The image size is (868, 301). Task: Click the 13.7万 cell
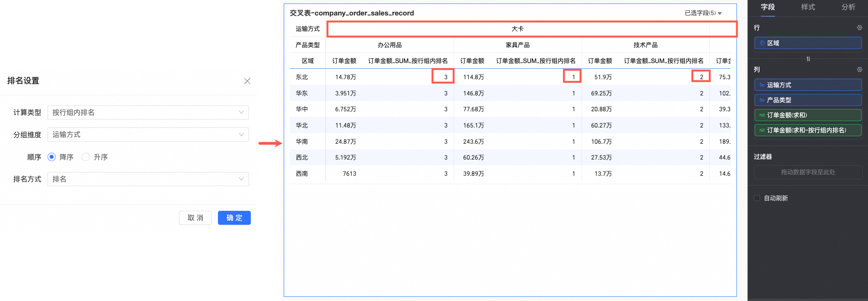[x=603, y=174]
